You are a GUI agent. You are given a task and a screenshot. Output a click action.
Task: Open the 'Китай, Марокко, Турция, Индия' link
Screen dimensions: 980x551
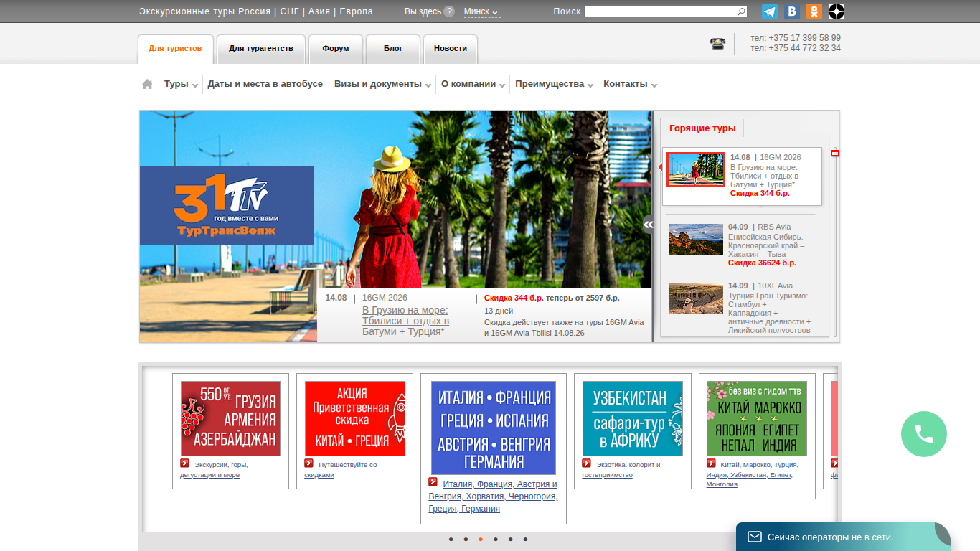click(x=753, y=474)
